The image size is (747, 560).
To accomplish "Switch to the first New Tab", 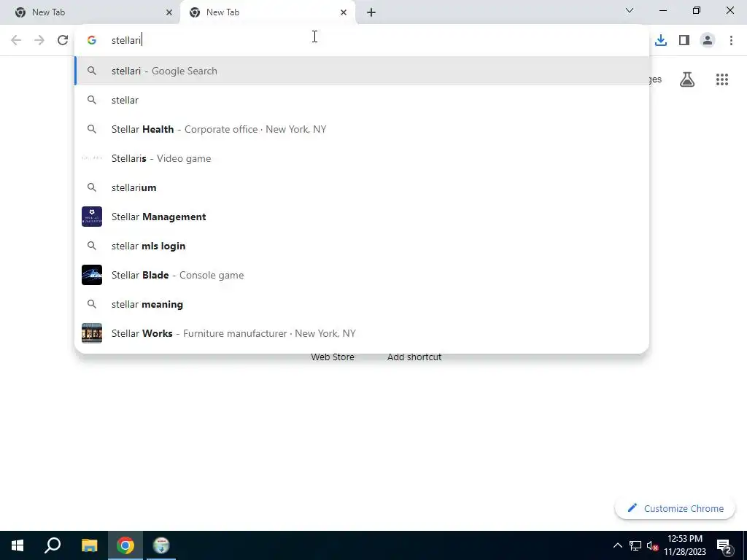I will point(89,12).
